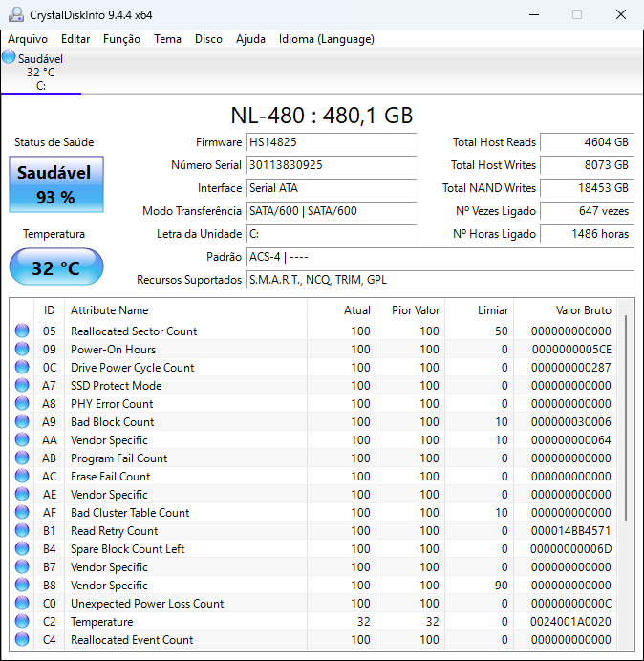Click status orb in the B7 Vendor Specific row
The image size is (644, 661).
point(22,566)
